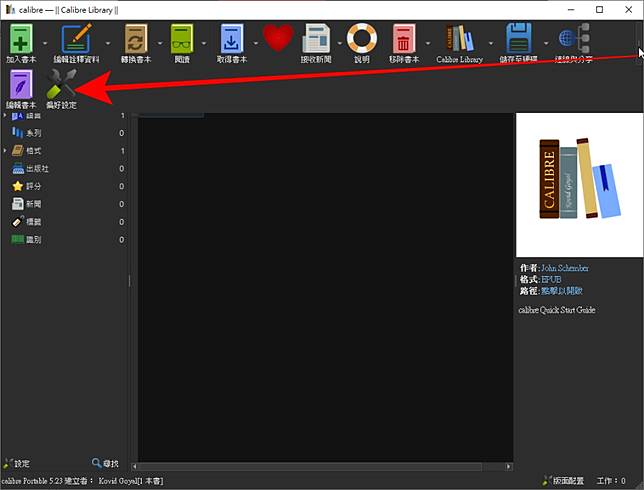The height and width of the screenshot is (490, 644).
Task: Open the 版面配置 layout button
Action: pos(563,481)
